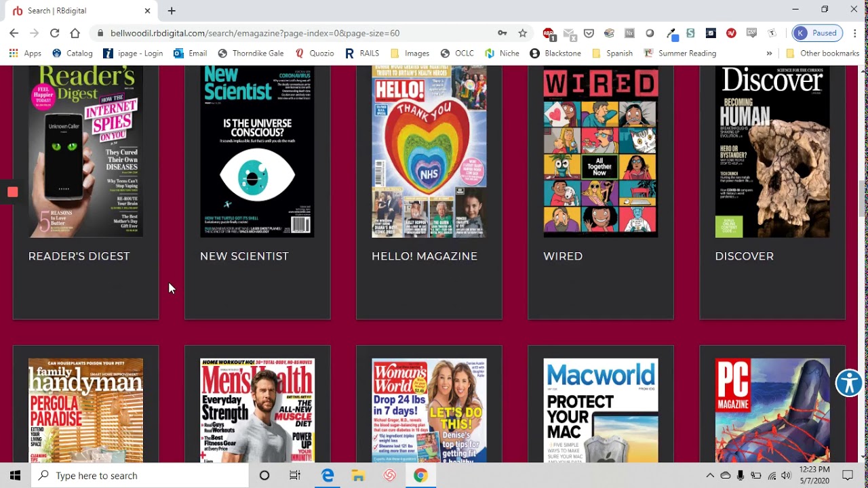Reload the RBdigital page
The width and height of the screenshot is (868, 488).
click(x=54, y=33)
